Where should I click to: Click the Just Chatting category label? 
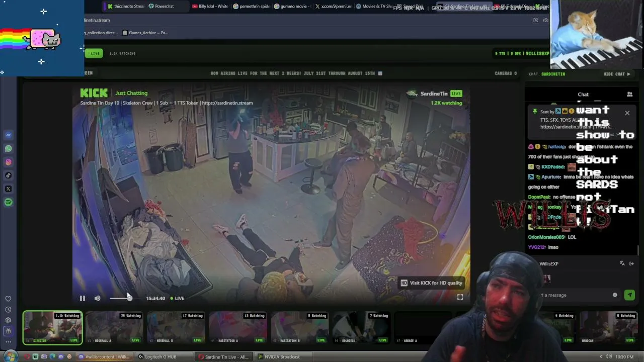pos(131,93)
